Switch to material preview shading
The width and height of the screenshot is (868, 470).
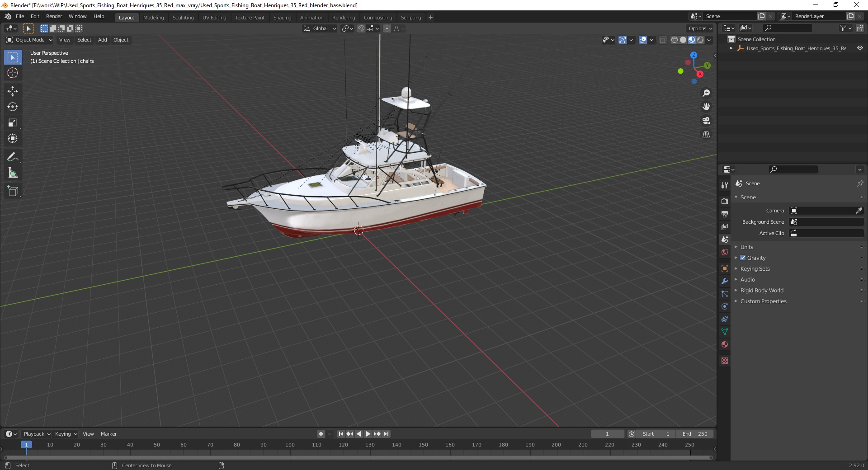coord(692,40)
